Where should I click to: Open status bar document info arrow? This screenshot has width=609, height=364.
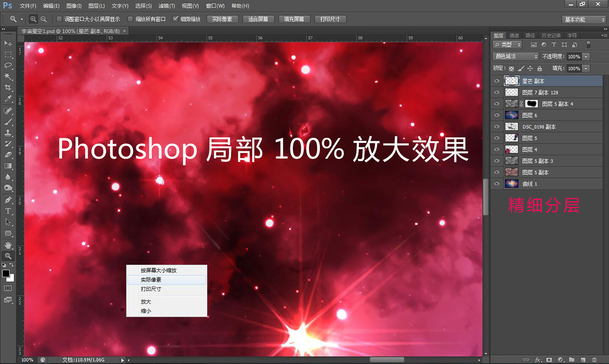[x=122, y=360]
